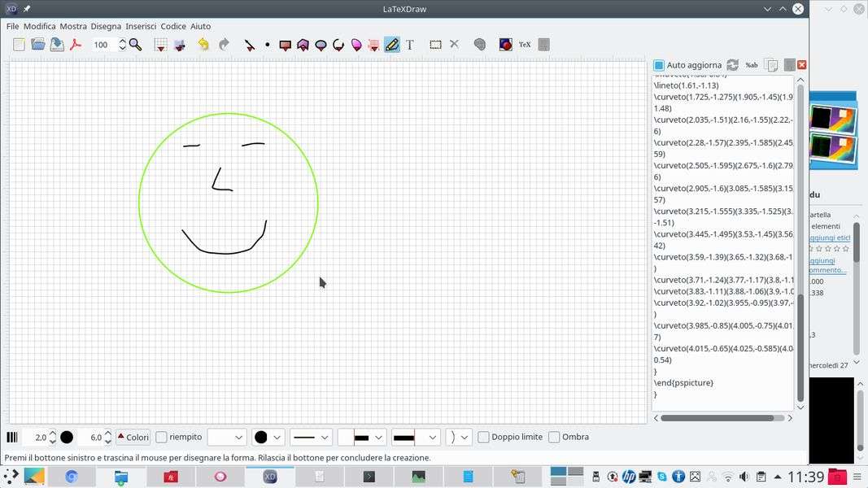
Task: Increase the zoom percentage with stepper arrow
Action: pyautogui.click(x=122, y=41)
